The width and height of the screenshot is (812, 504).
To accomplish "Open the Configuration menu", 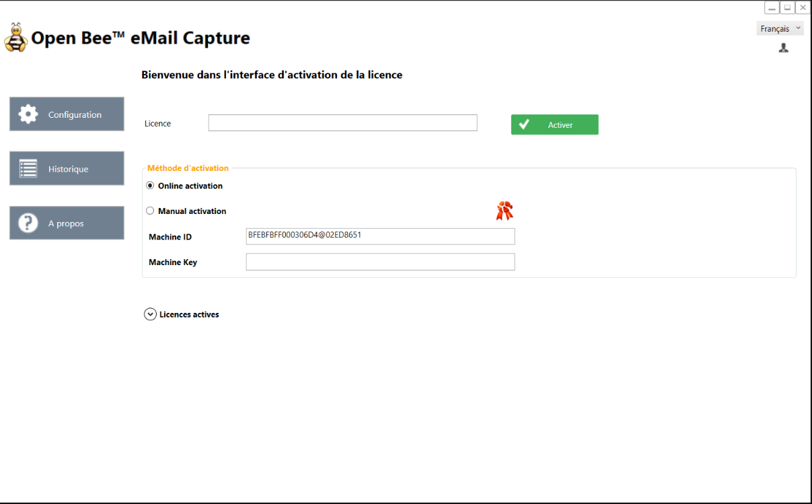I will point(67,114).
